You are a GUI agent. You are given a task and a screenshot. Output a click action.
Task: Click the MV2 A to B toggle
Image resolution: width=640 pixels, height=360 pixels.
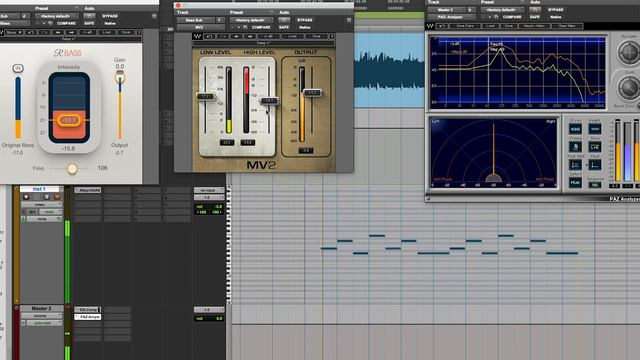pos(268,36)
